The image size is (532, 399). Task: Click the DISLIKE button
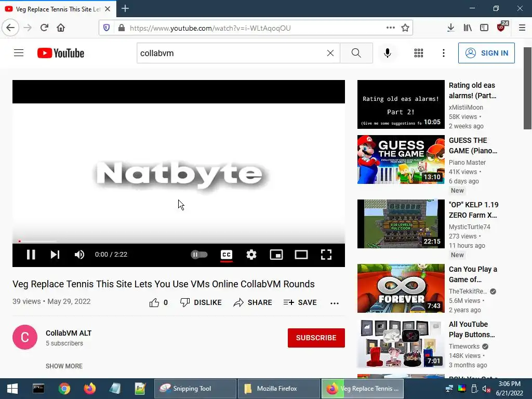pyautogui.click(x=201, y=302)
